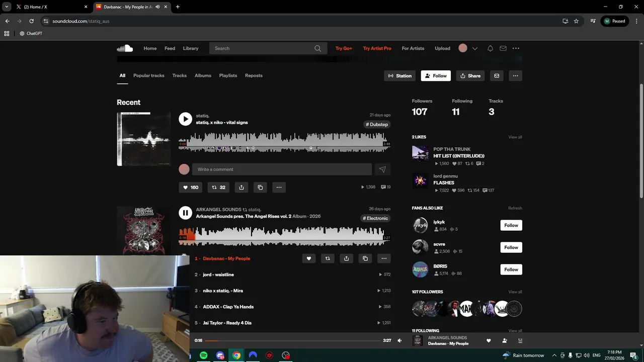This screenshot has height=362, width=644.
Task: Send the comment on vital signs
Action: tap(382, 169)
